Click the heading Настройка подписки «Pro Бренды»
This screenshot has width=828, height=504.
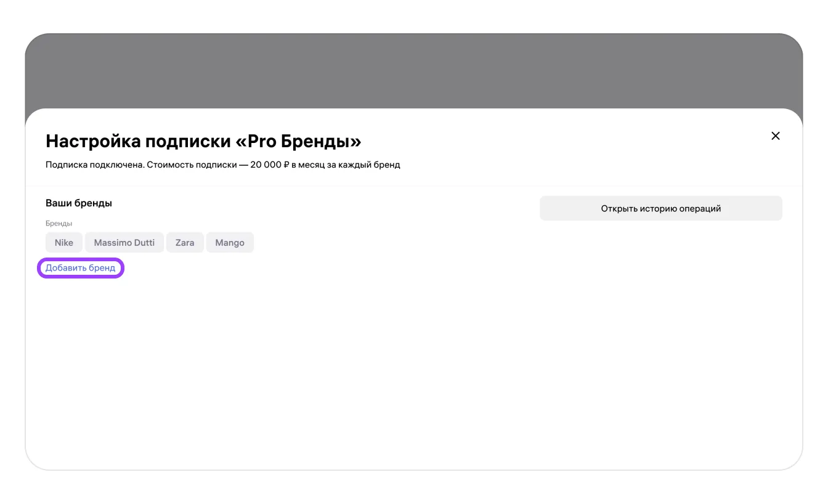[203, 141]
